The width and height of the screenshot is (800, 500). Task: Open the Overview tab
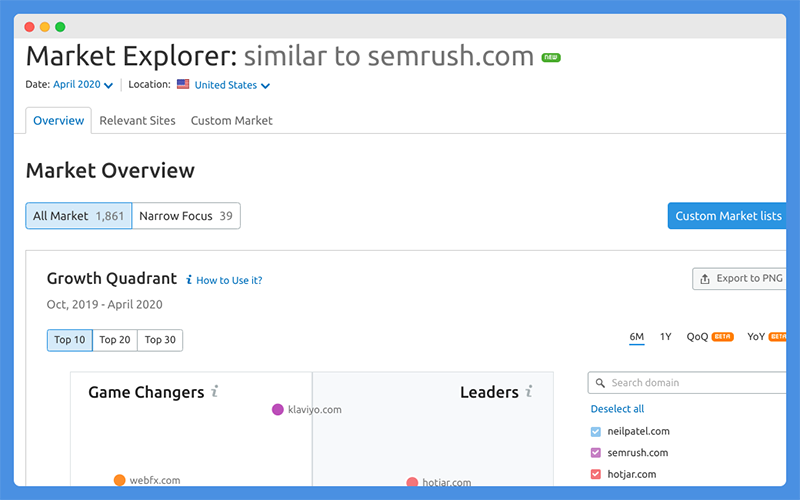[59, 120]
